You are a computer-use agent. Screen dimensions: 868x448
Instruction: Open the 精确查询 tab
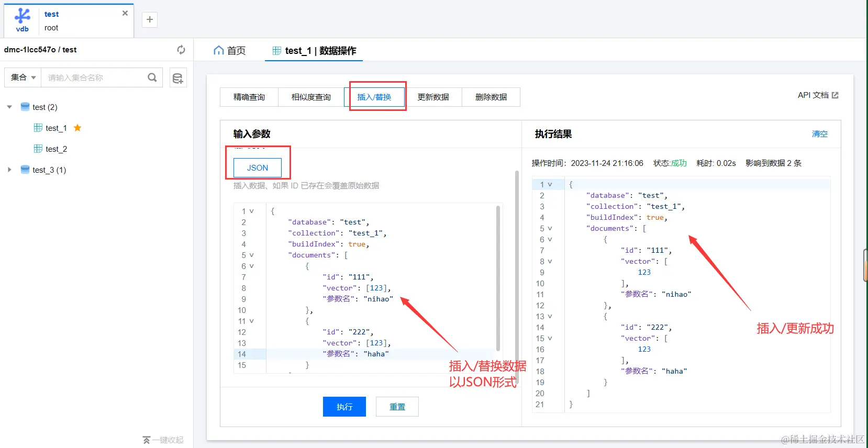click(x=249, y=97)
